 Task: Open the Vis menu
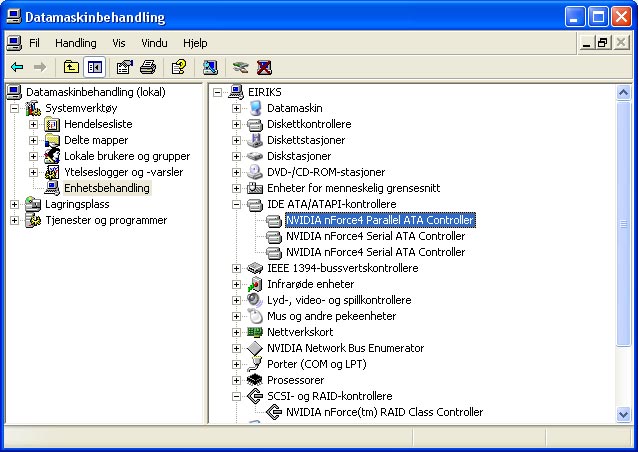click(x=119, y=43)
